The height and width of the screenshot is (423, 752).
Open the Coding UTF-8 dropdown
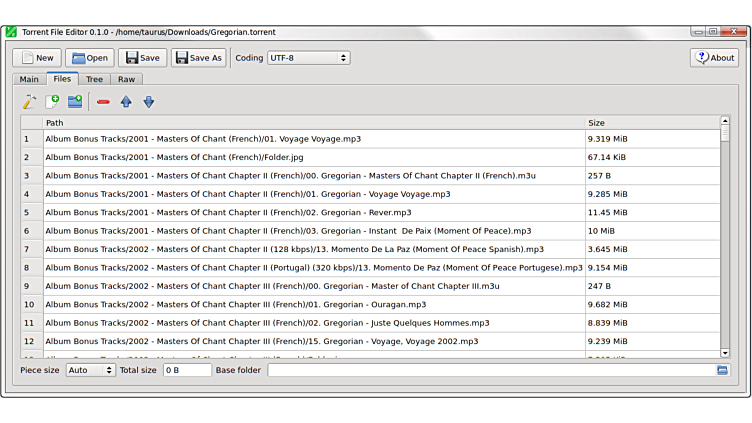tap(308, 58)
